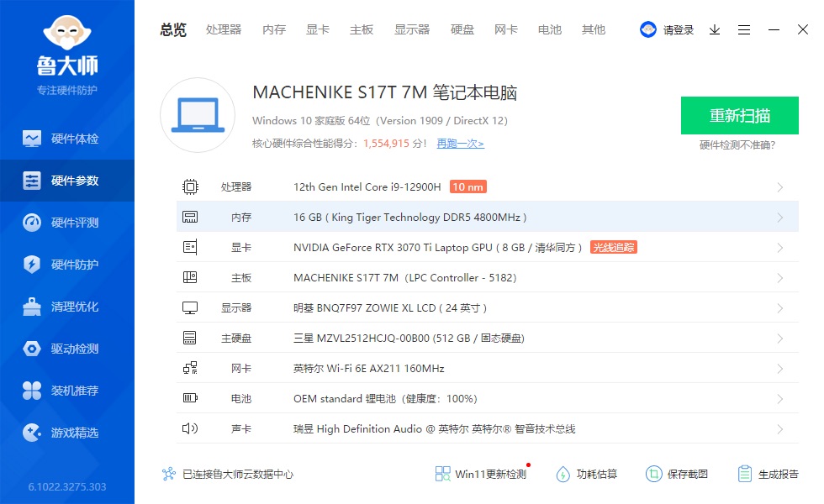824x504 pixels.
Task: Expand the 电池 row chevron
Action: coord(780,399)
